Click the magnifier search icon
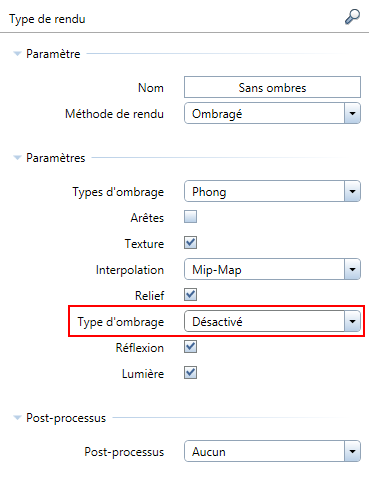The image size is (369, 485). (x=352, y=17)
